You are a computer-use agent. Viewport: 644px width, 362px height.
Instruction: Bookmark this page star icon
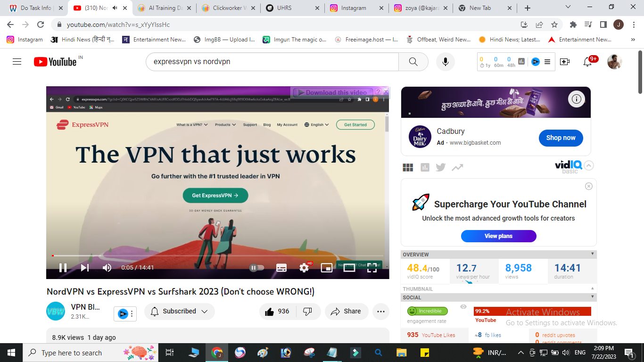coord(554,25)
